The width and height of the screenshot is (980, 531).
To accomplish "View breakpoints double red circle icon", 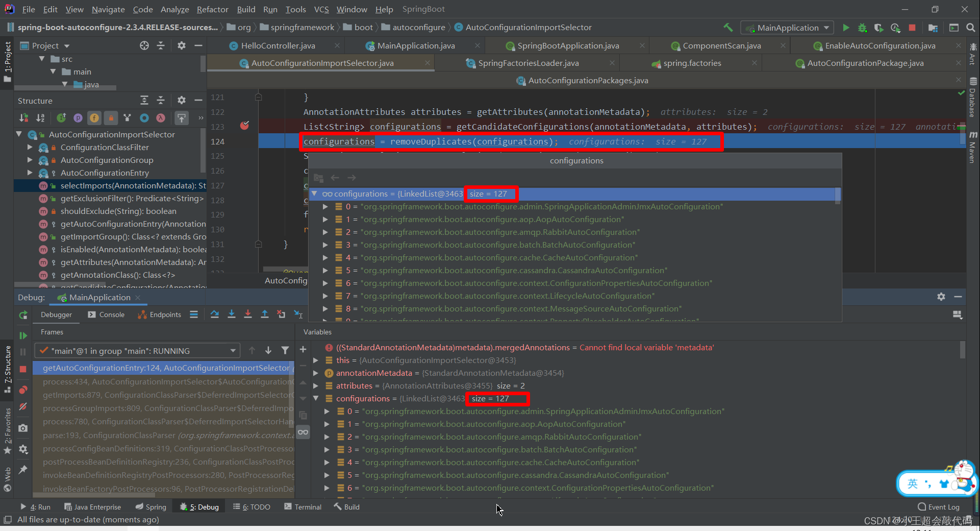I will pos(23,390).
